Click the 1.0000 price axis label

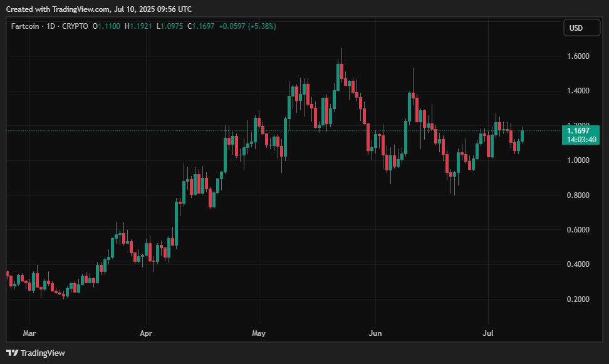[578, 160]
